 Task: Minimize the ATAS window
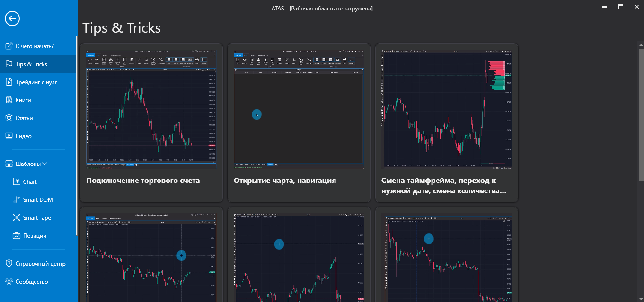coord(604,7)
